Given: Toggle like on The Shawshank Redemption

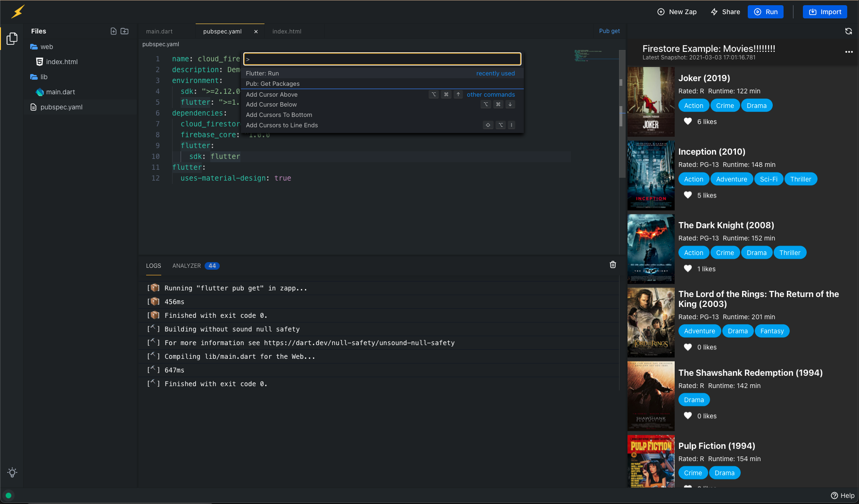Looking at the screenshot, I should [x=688, y=416].
